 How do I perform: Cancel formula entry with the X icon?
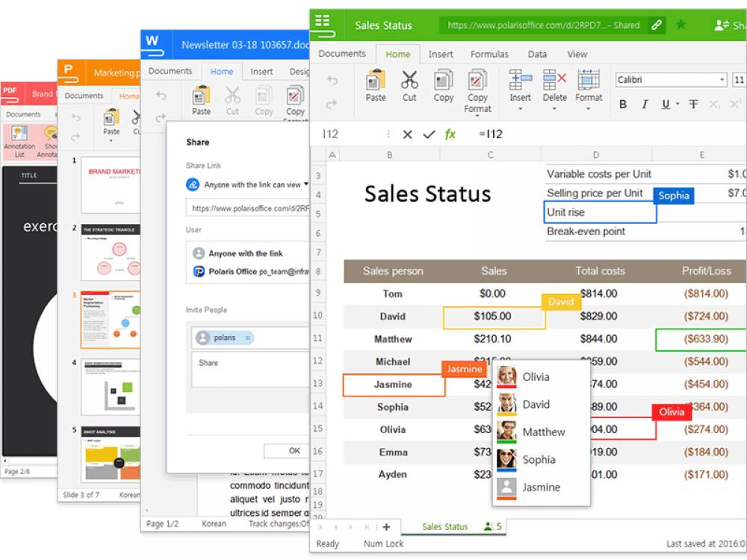407,134
